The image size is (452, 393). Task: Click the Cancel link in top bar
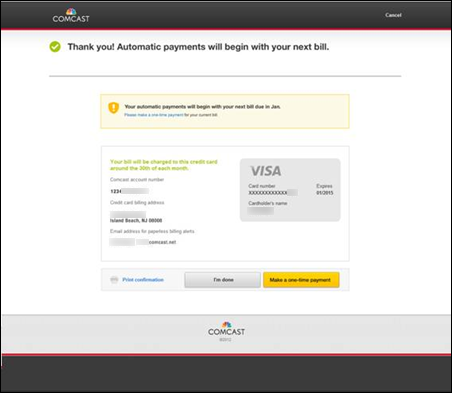393,15
